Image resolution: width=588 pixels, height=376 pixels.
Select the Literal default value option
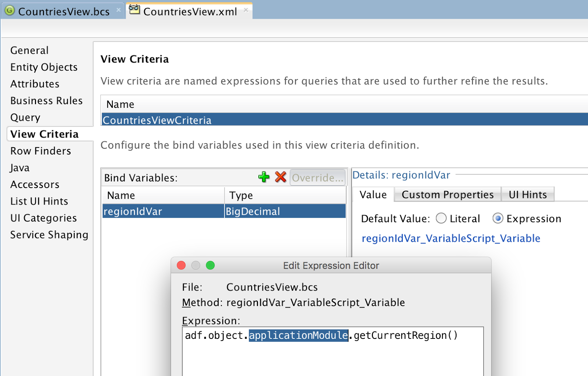[441, 219]
